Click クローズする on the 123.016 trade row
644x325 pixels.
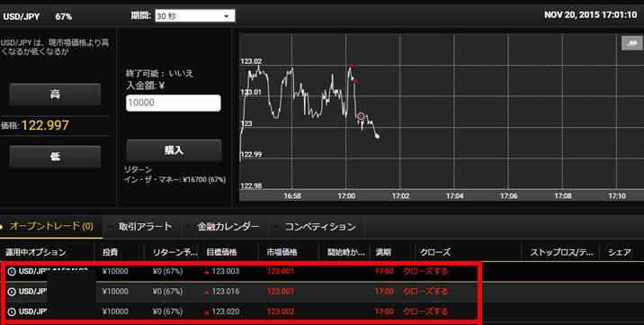click(x=425, y=292)
